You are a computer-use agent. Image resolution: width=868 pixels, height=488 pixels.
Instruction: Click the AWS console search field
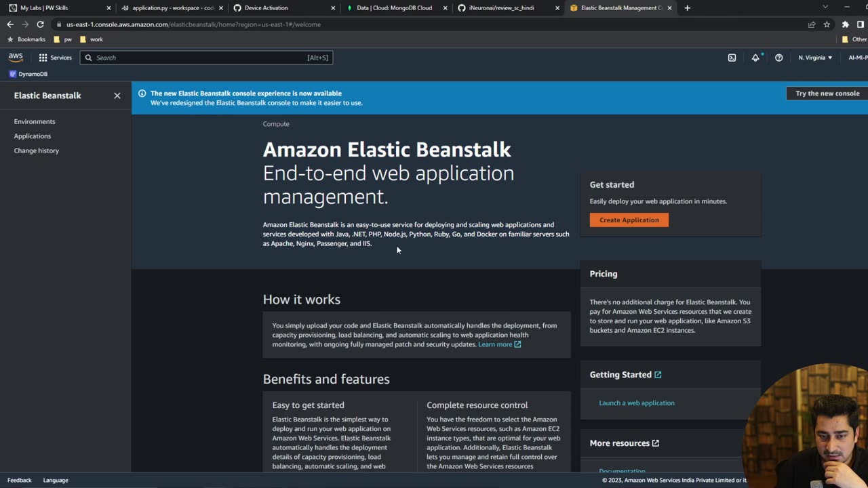tap(206, 58)
